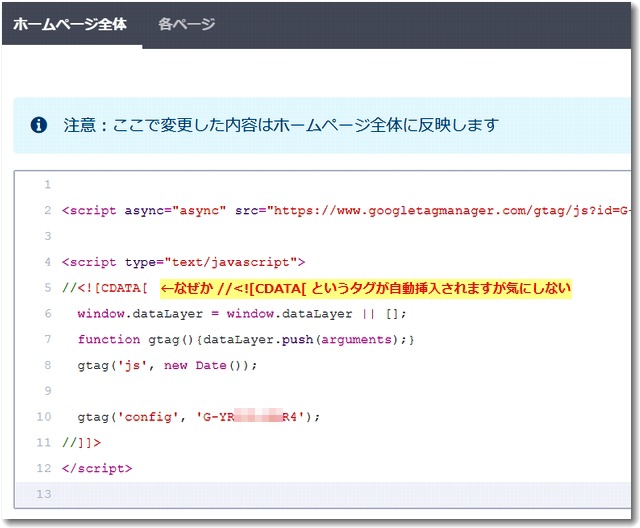Click line number 1 in the gutter
Viewport: 640px width, 528px height.
click(x=48, y=184)
